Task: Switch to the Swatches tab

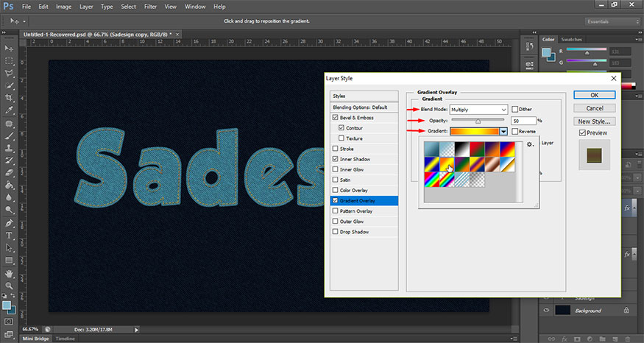Action: (571, 40)
